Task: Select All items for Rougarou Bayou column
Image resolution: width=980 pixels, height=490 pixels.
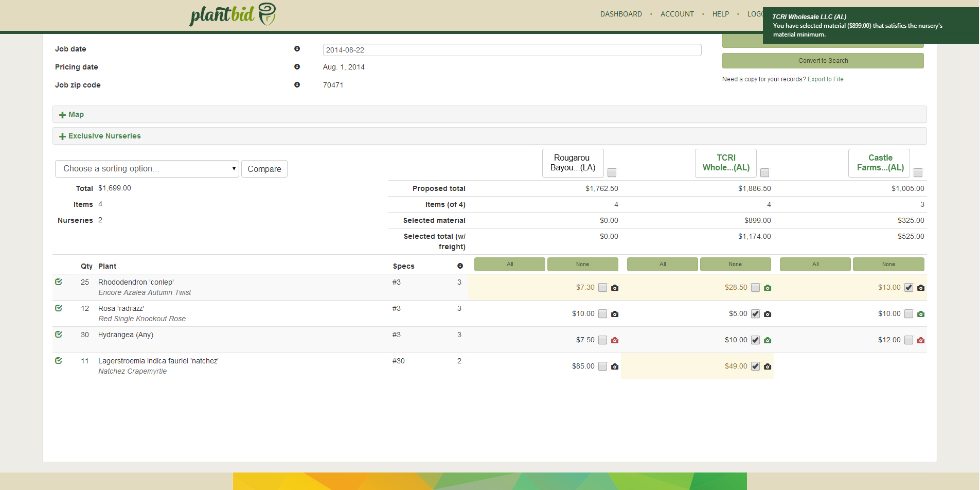Action: (x=510, y=264)
